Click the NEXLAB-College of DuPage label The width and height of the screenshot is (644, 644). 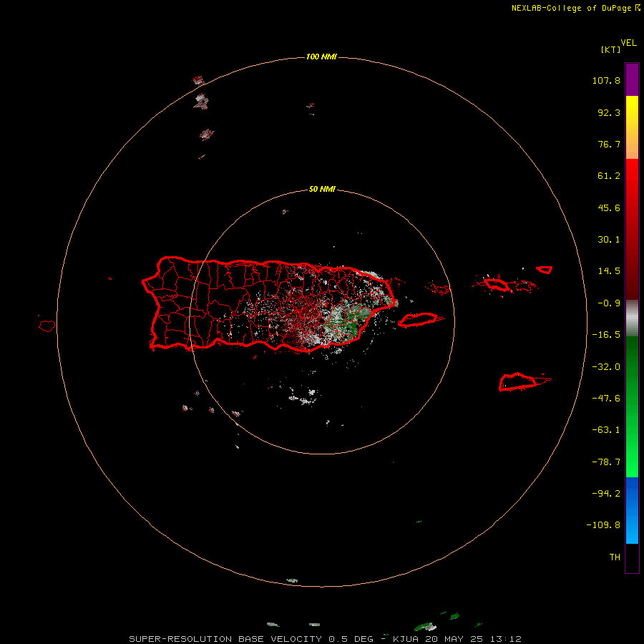coord(576,8)
